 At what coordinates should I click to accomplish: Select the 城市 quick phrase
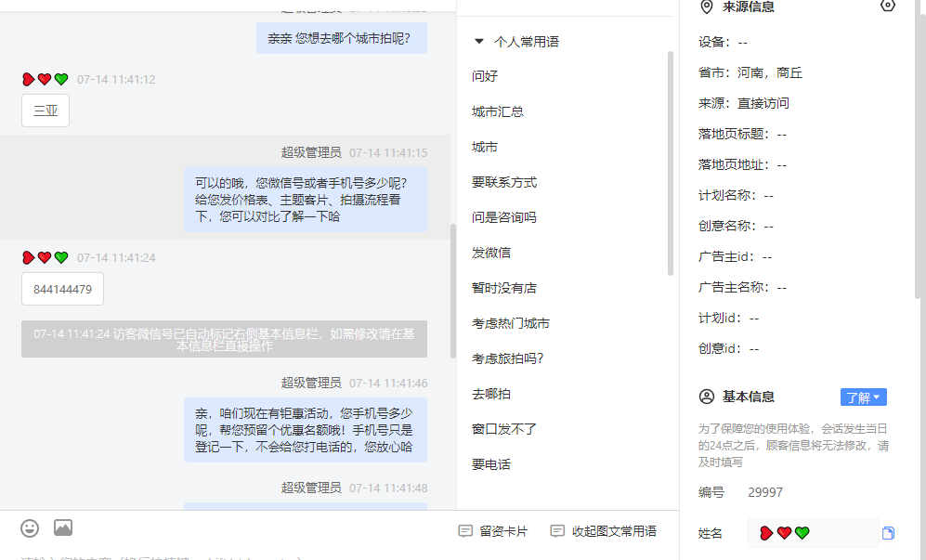pyautogui.click(x=485, y=147)
